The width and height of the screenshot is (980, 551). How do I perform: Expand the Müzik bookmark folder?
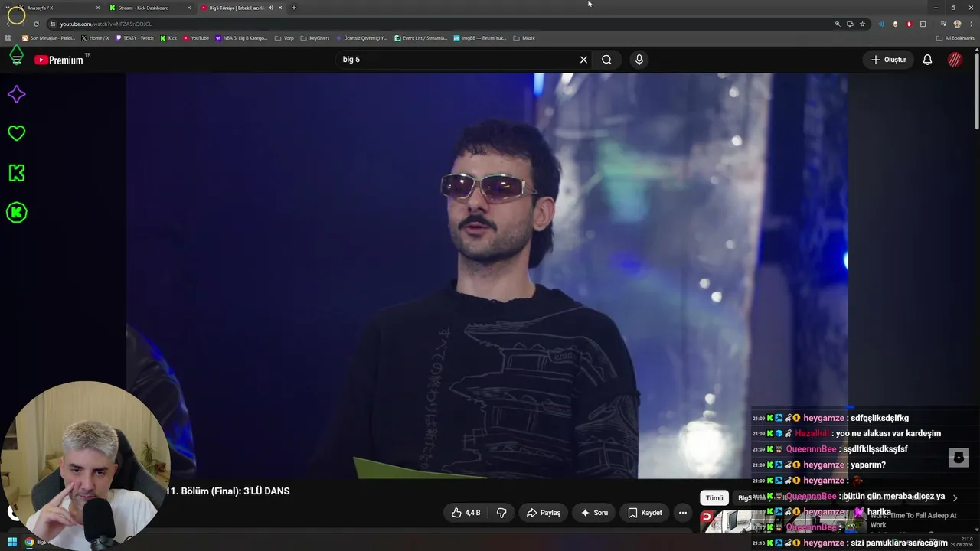tap(524, 37)
